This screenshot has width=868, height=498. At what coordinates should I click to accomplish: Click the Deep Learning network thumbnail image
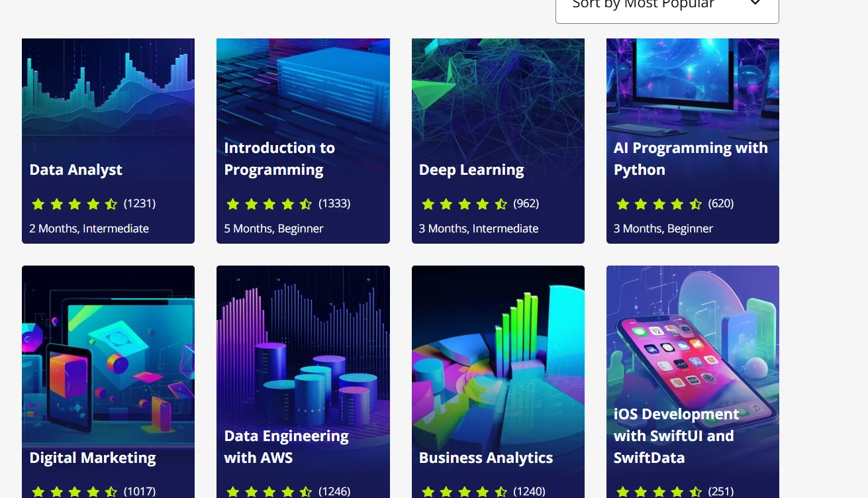[x=498, y=86]
